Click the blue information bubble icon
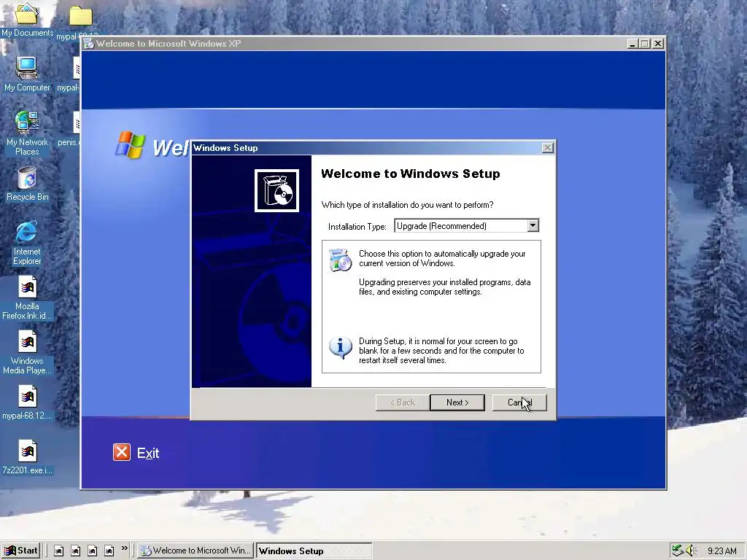The height and width of the screenshot is (560, 747). (340, 348)
